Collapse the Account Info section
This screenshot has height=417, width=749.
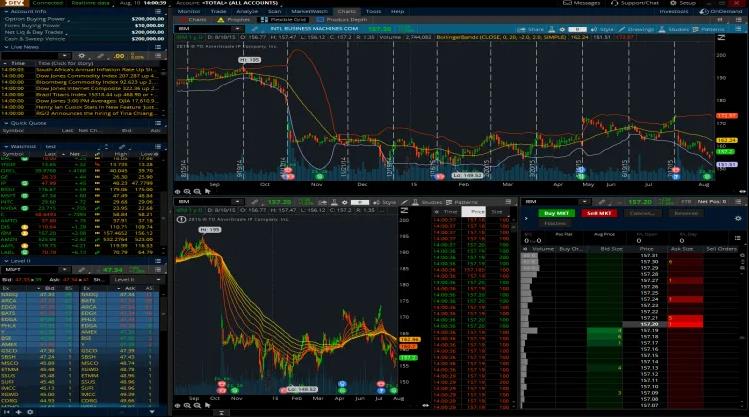5,11
